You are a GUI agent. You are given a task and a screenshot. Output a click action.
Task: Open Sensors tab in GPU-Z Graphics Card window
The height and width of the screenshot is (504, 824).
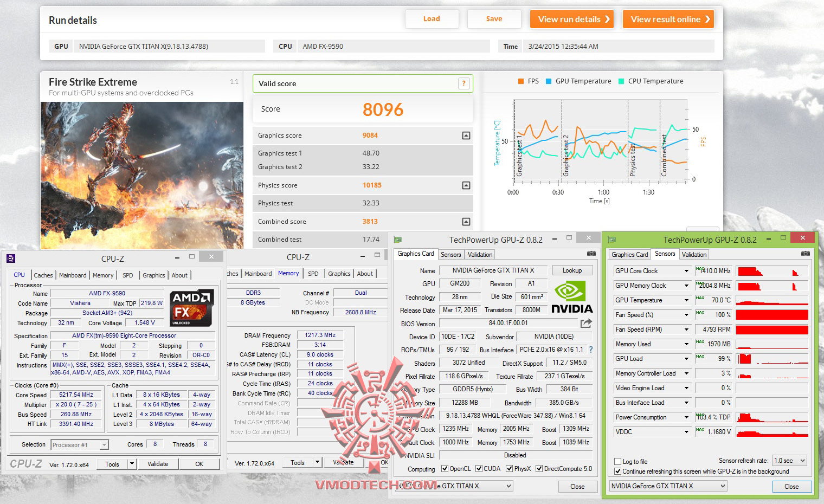coord(451,255)
